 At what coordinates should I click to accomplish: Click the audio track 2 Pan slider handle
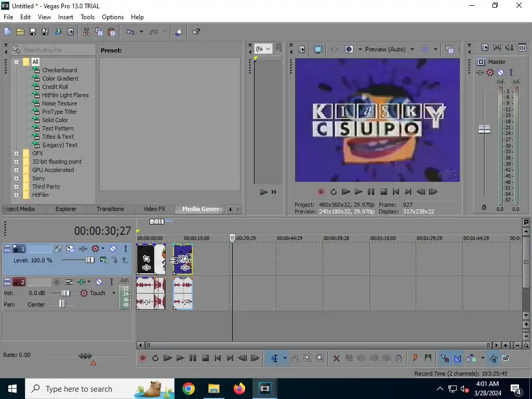point(62,303)
